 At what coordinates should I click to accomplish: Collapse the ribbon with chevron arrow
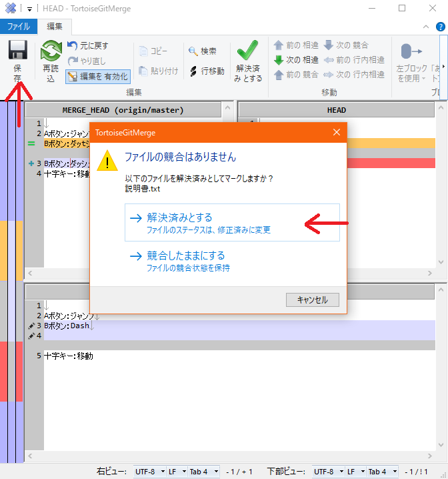(426, 27)
